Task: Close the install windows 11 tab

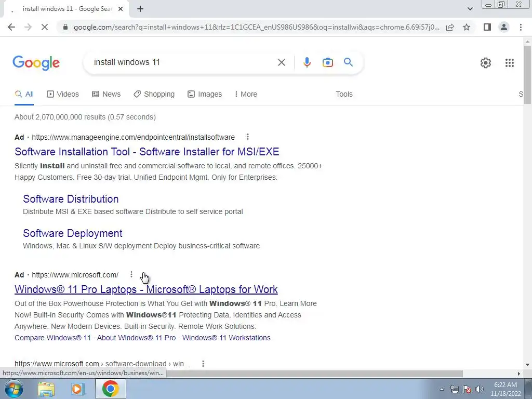Action: tap(121, 9)
